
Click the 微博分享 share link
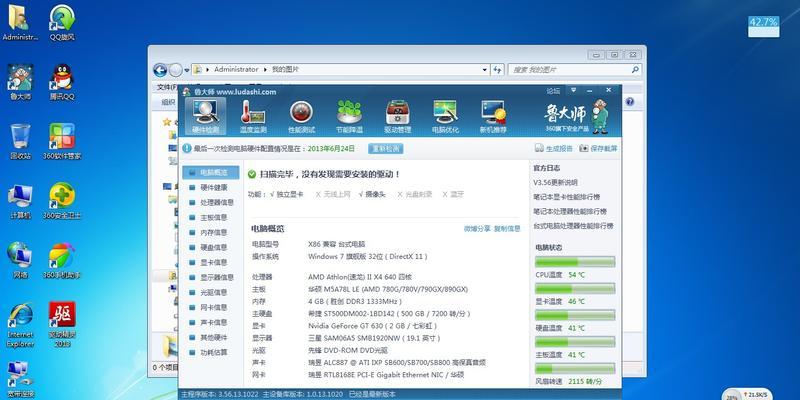(477, 229)
